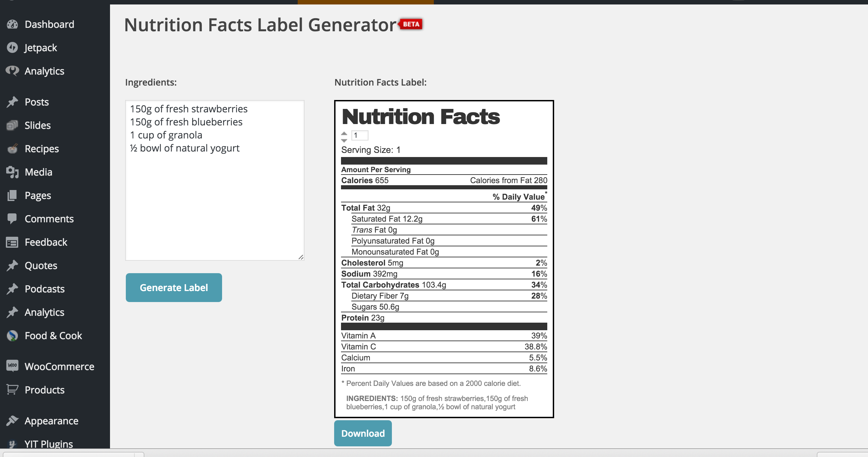The width and height of the screenshot is (868, 457).
Task: Click the Media icon in sidebar
Action: tap(12, 172)
